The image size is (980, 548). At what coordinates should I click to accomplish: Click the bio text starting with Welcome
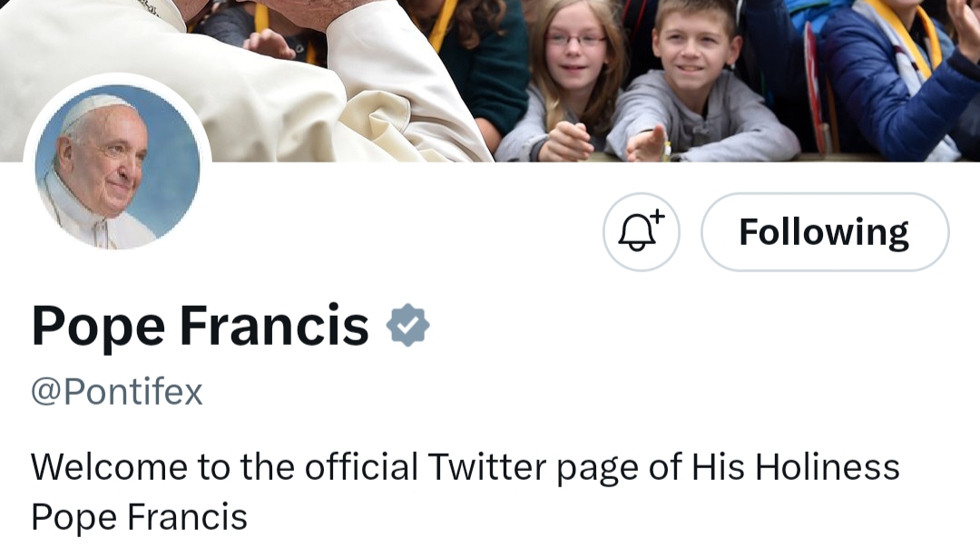(x=465, y=493)
